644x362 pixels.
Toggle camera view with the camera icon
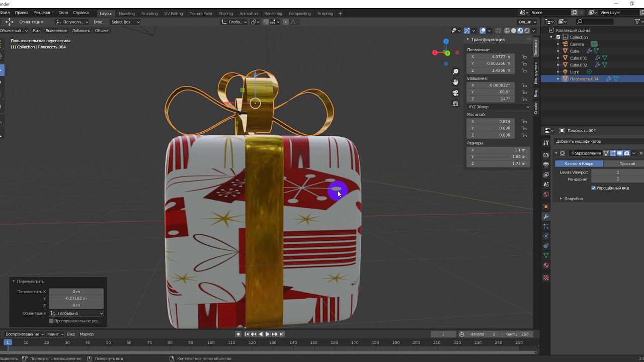click(x=455, y=93)
